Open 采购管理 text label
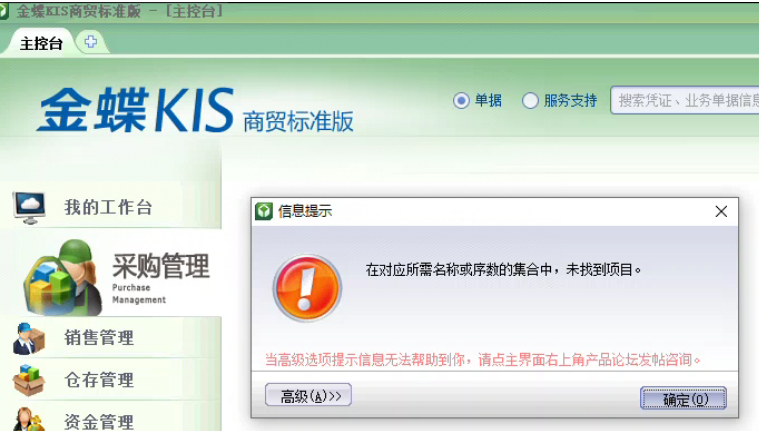The width and height of the screenshot is (759, 431). click(160, 266)
